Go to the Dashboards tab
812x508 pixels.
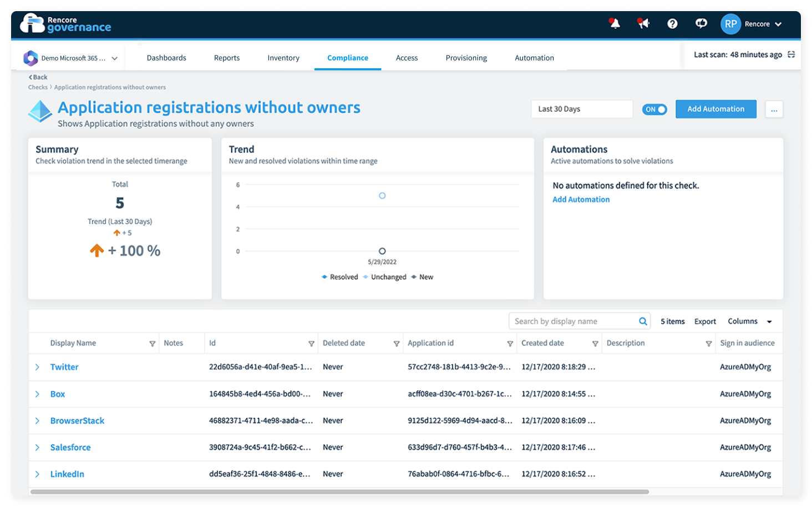[166, 58]
